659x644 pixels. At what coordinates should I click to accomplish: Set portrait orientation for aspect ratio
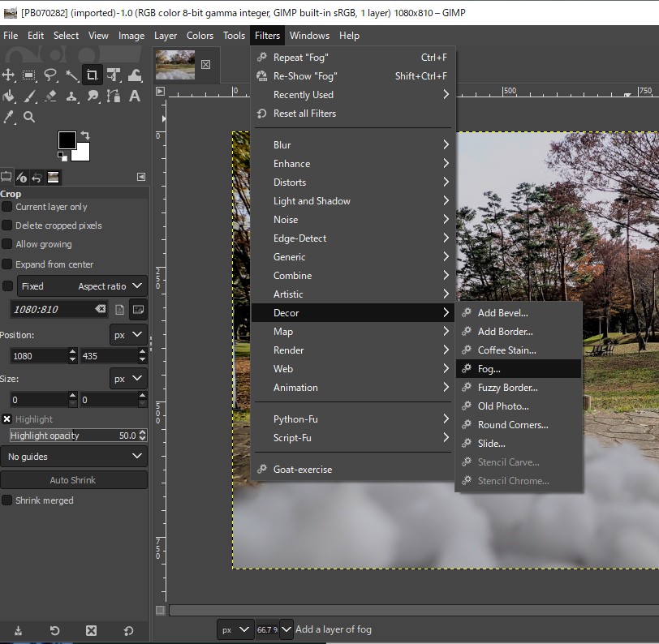coord(120,310)
